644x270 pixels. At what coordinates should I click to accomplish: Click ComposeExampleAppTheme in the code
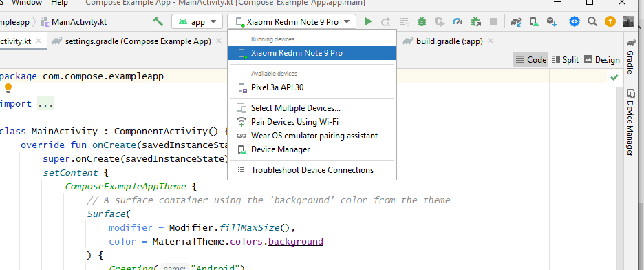[126, 187]
